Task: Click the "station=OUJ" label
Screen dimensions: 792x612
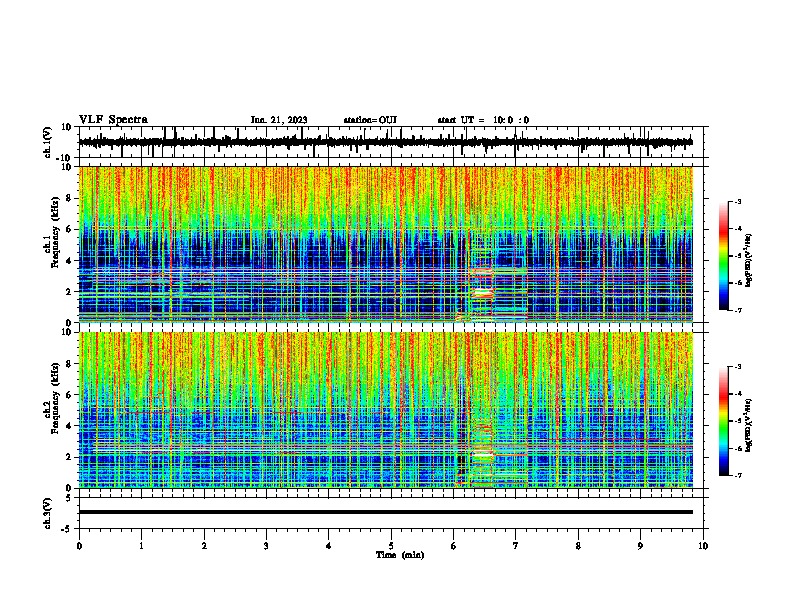Action: (x=370, y=120)
